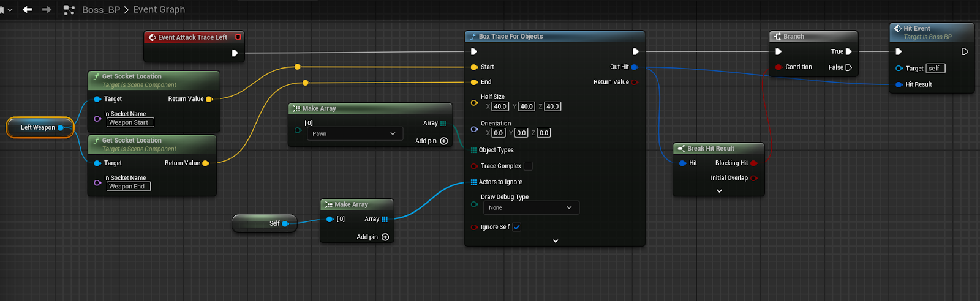Edit Orientation Y value
The height and width of the screenshot is (301, 980).
pos(521,133)
